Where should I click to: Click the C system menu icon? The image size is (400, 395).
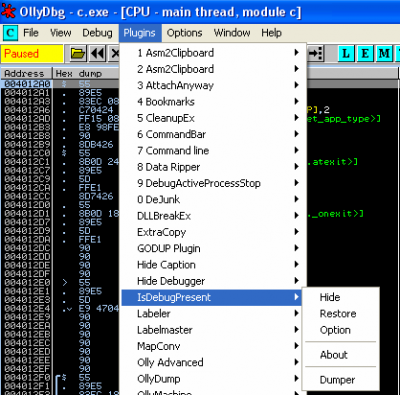tap(10, 33)
